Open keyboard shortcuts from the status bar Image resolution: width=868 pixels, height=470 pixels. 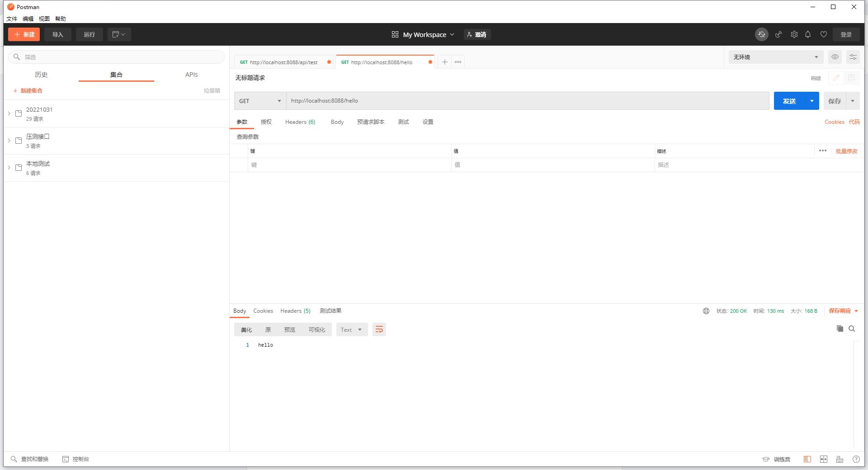pos(840,459)
